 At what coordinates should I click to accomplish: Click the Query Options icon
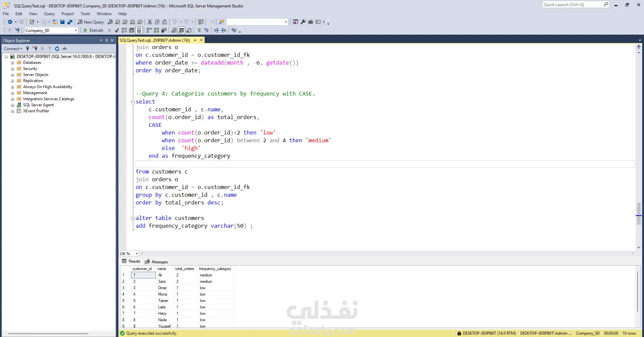132,30
